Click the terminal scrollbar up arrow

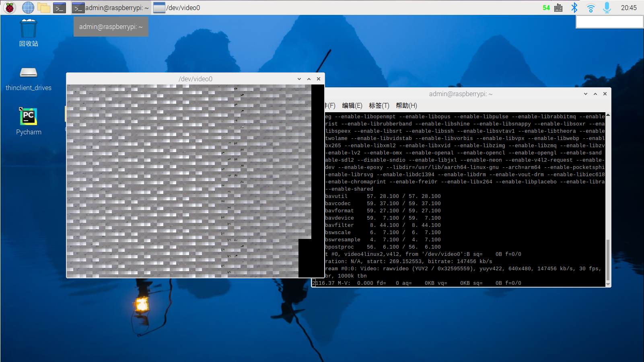pos(608,115)
